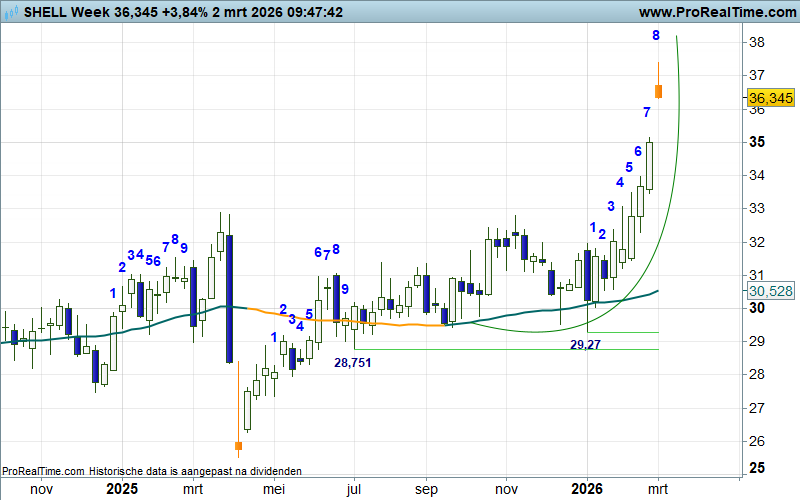Click the 2026 year label on the time axis
Image resolution: width=800 pixels, height=500 pixels.
pyautogui.click(x=586, y=489)
